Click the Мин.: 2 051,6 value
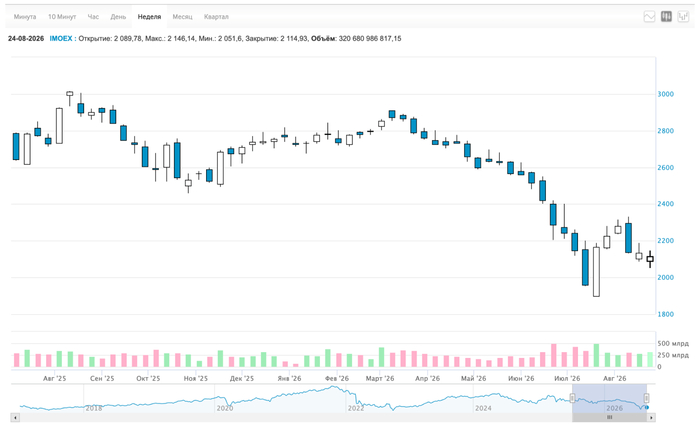The width and height of the screenshot is (700, 427). [221, 39]
